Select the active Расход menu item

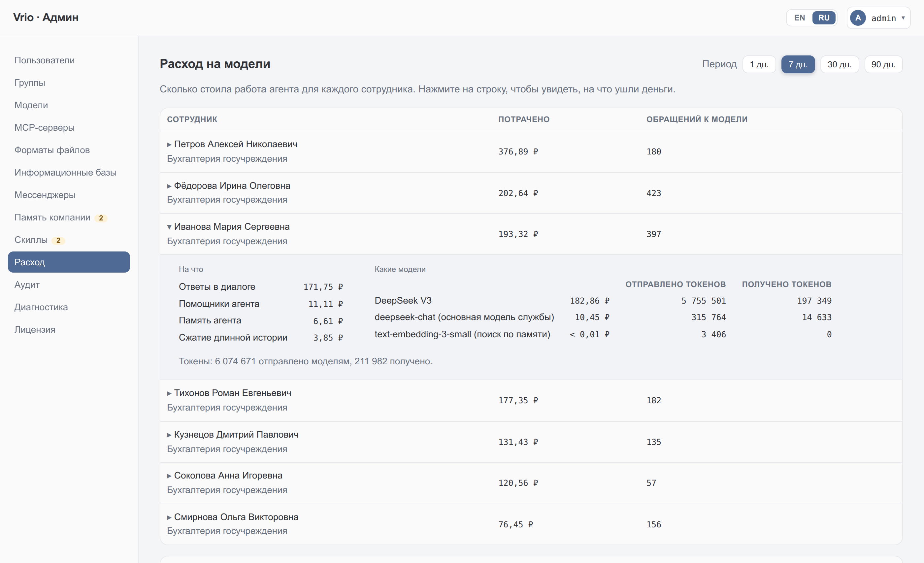point(69,262)
